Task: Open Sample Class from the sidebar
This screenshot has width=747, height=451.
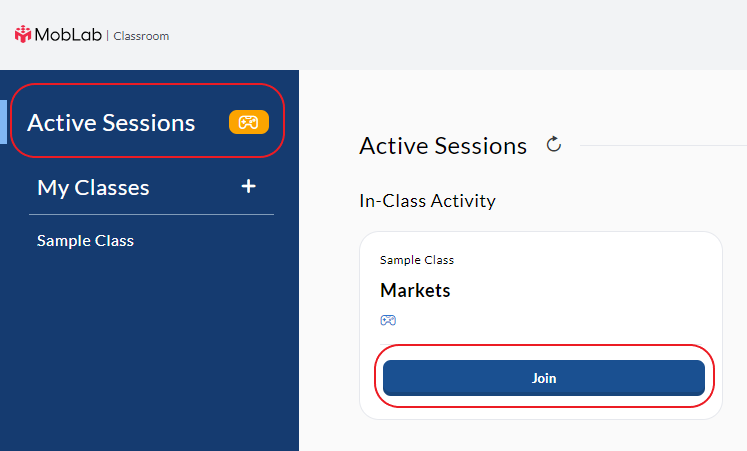Action: (x=85, y=241)
